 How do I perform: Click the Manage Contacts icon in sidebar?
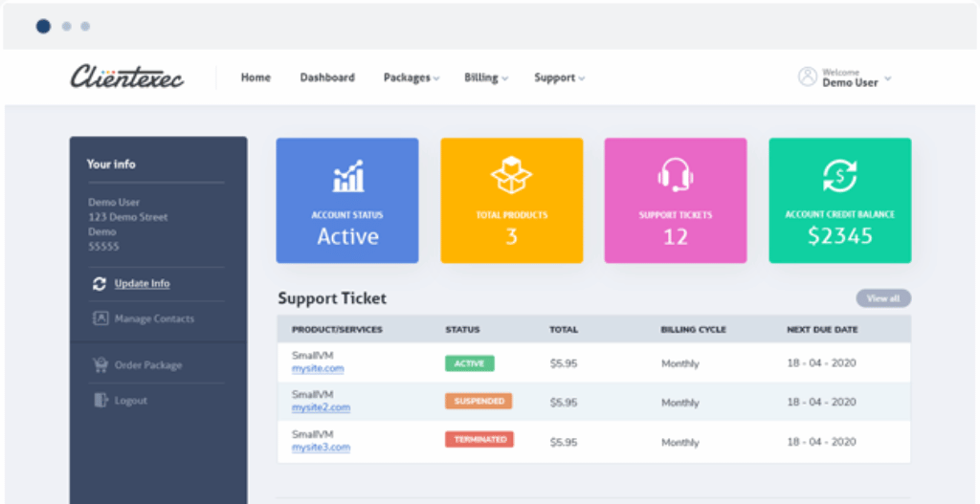(x=100, y=318)
